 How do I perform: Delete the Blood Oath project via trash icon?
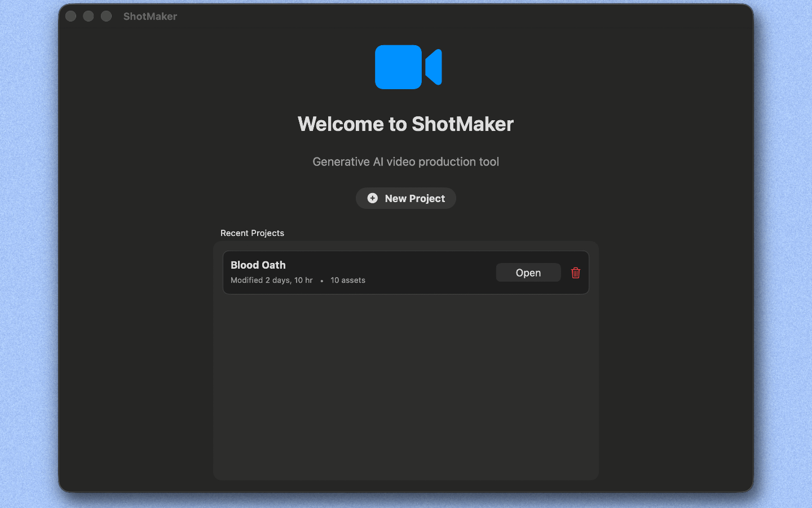[575, 273]
